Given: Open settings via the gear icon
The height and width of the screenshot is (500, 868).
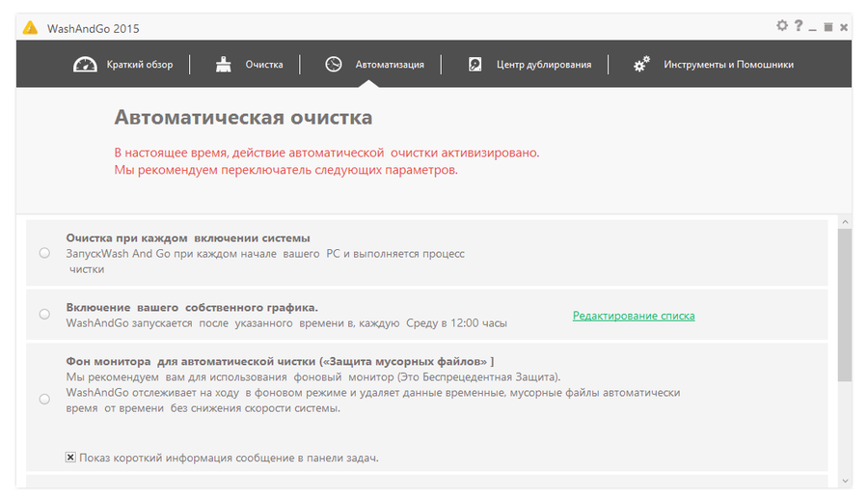Looking at the screenshot, I should (x=781, y=25).
